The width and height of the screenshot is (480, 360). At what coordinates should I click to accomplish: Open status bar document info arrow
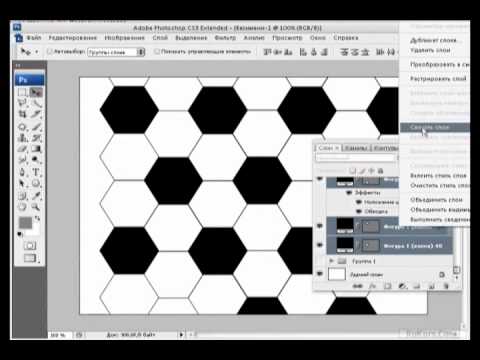pyautogui.click(x=181, y=334)
